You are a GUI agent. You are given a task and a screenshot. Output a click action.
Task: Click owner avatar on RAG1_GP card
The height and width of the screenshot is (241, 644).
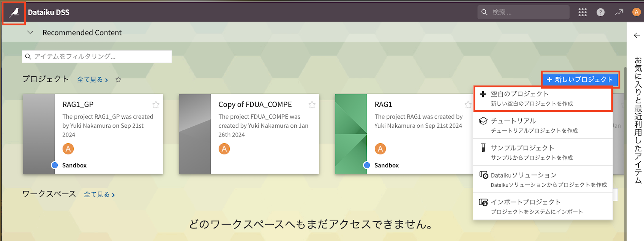(x=68, y=149)
